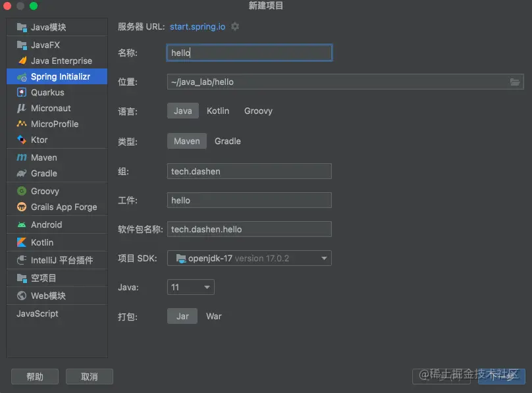Select Android project type label
Image resolution: width=532 pixels, height=393 pixels.
pos(47,225)
